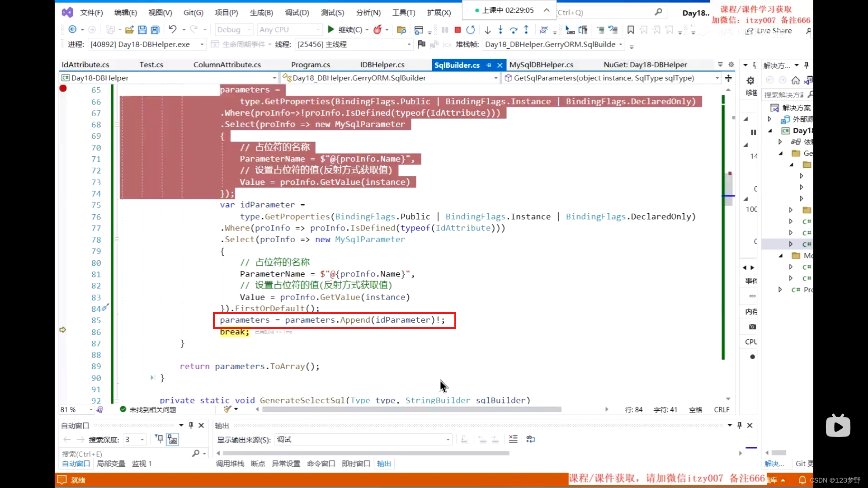Click the Hot Reload flame icon
This screenshot has height=488, width=868.
tap(378, 30)
